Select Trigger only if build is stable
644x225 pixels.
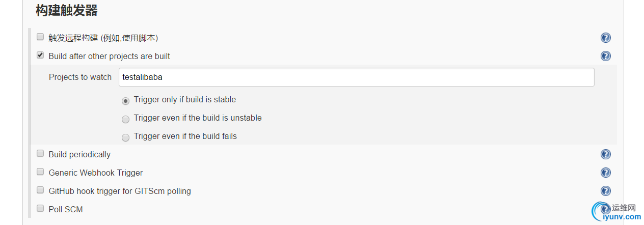pyautogui.click(x=125, y=101)
